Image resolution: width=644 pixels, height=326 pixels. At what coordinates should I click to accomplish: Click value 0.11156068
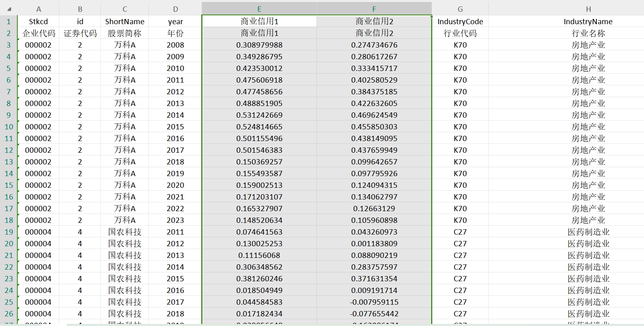(x=259, y=255)
